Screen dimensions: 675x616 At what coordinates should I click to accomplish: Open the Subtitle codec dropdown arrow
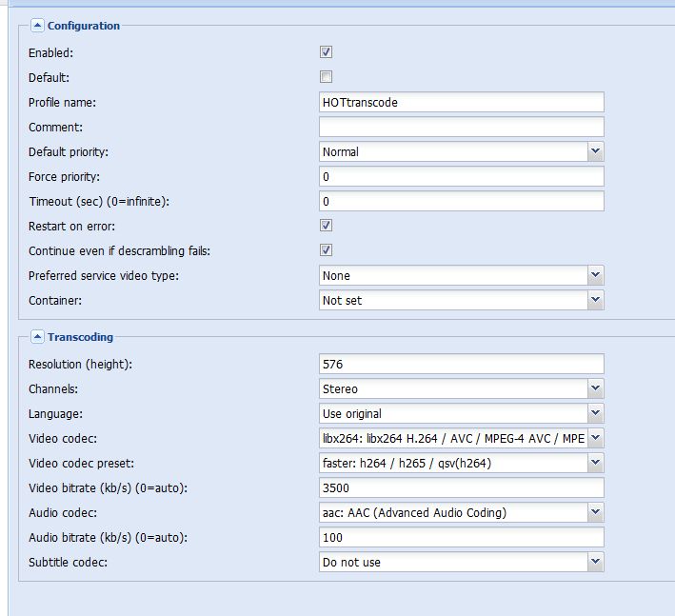(595, 562)
